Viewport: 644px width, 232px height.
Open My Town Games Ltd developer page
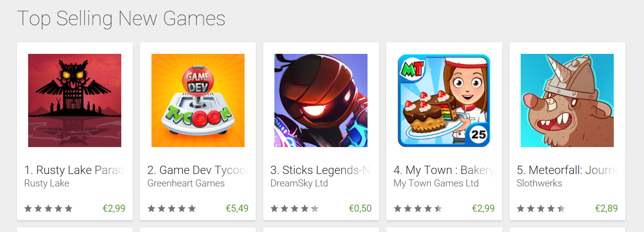[436, 183]
